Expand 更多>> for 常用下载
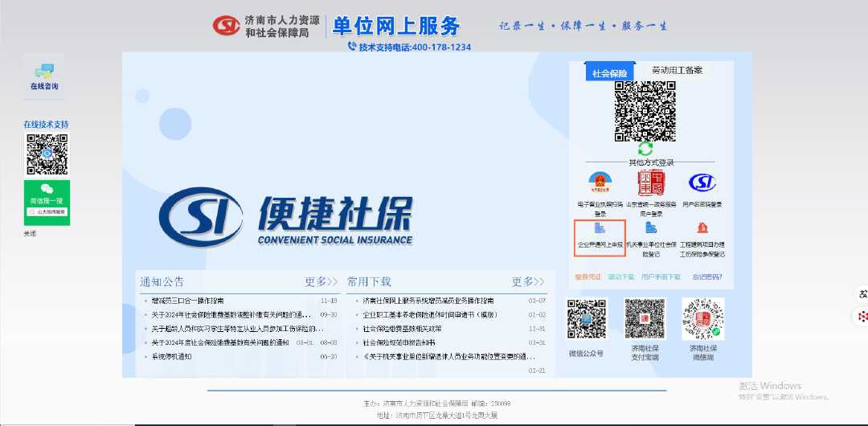 coord(528,282)
